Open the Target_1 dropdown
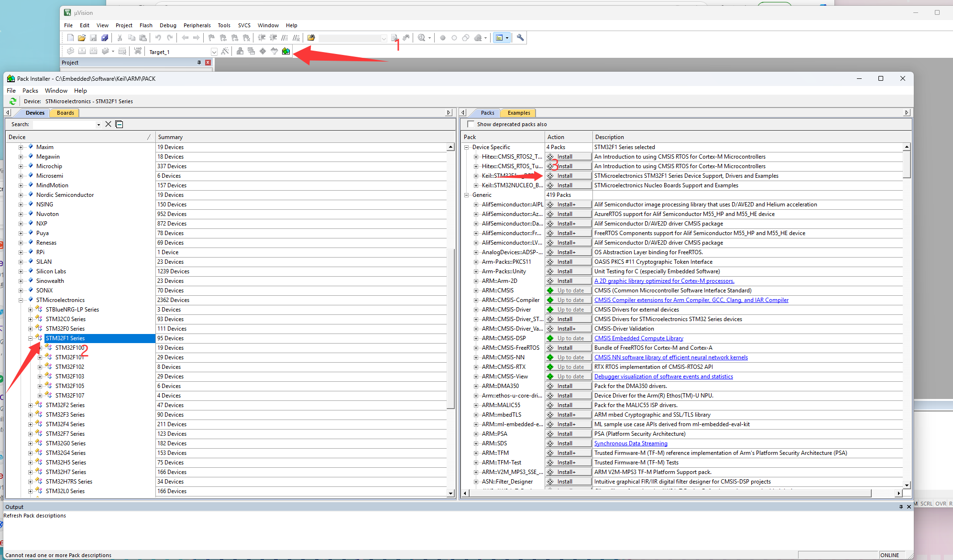Image resolution: width=953 pixels, height=560 pixels. [214, 51]
